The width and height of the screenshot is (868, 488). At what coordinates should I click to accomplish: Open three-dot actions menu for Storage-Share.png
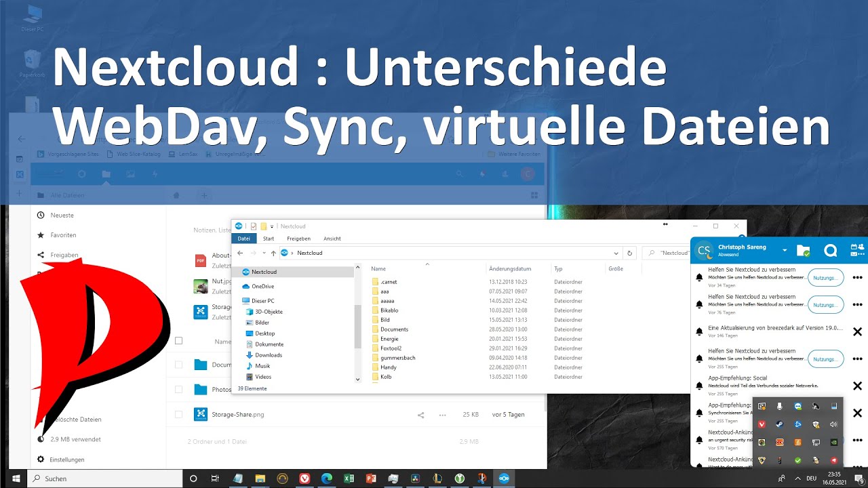pyautogui.click(x=443, y=415)
